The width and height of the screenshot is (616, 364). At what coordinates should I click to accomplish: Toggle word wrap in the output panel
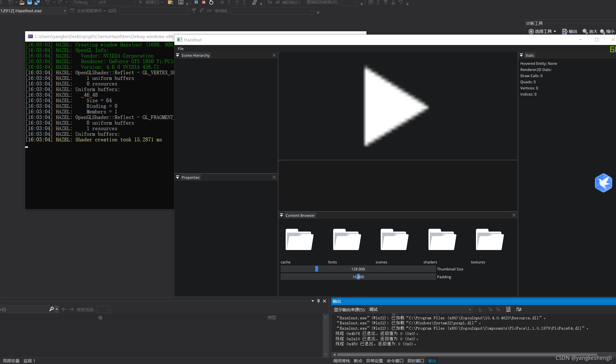tap(519, 309)
